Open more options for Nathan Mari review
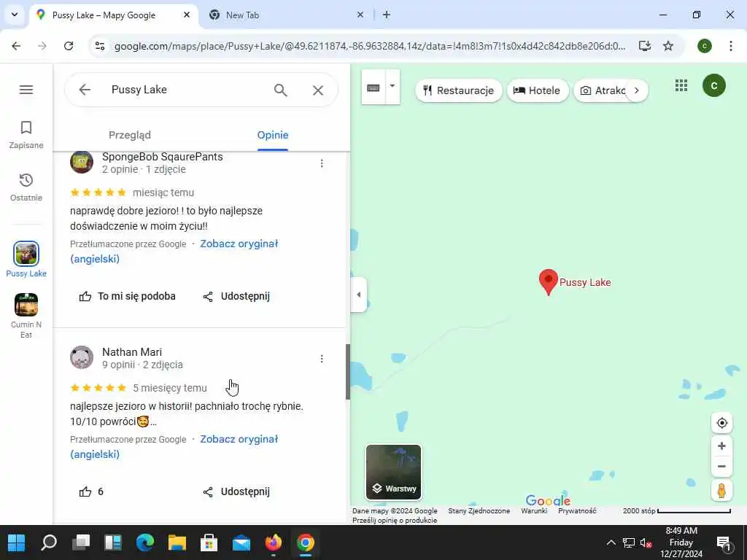Screen dimensions: 747x560 click(322, 359)
